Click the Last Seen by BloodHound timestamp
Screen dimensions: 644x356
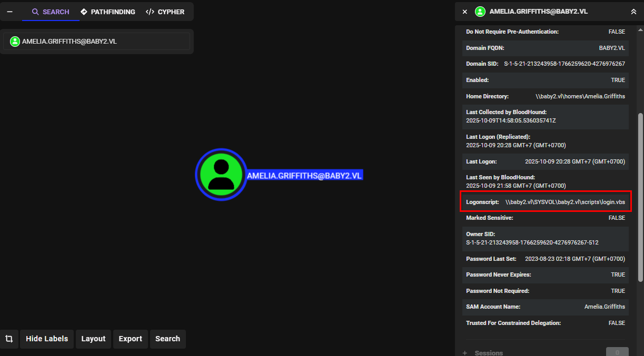click(x=516, y=186)
